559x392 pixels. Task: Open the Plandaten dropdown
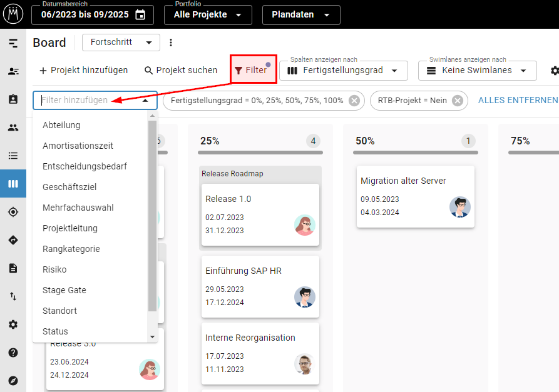point(301,15)
